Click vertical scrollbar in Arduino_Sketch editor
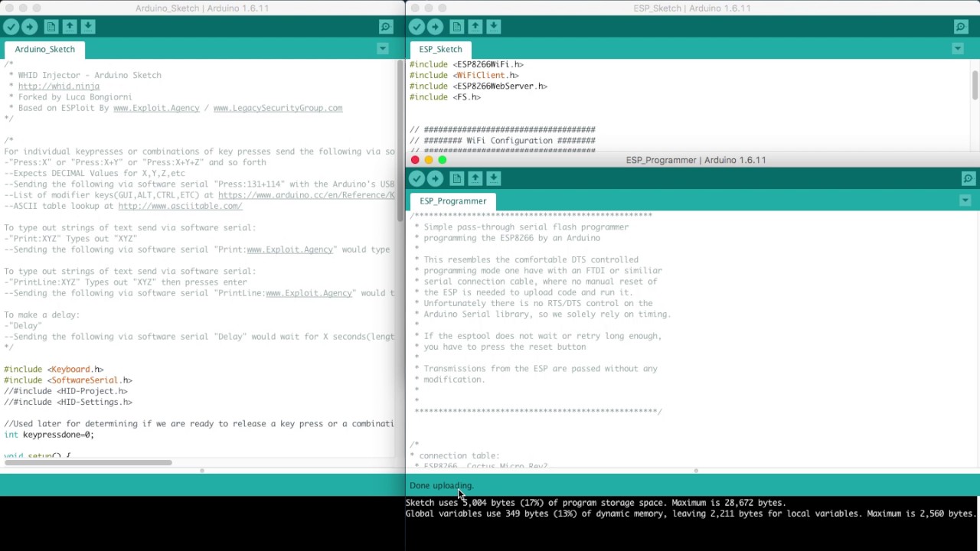Viewport: 980px width, 551px height. (x=400, y=142)
